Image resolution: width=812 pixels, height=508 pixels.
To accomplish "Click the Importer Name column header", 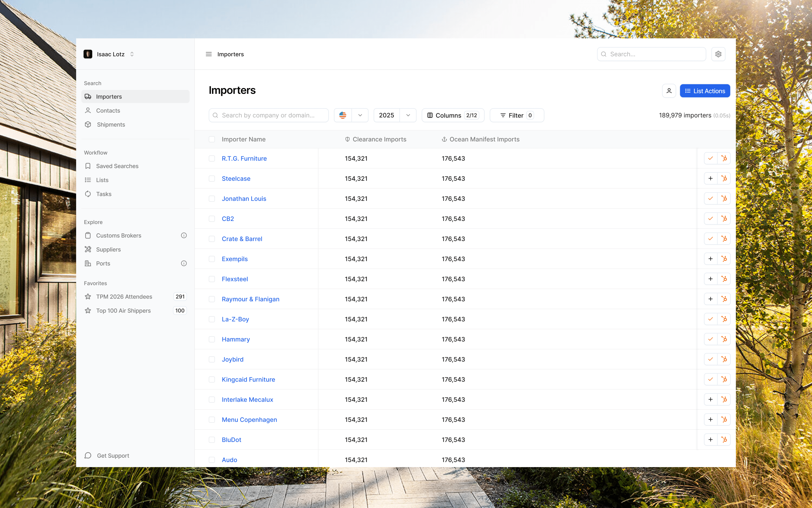I will 244,139.
